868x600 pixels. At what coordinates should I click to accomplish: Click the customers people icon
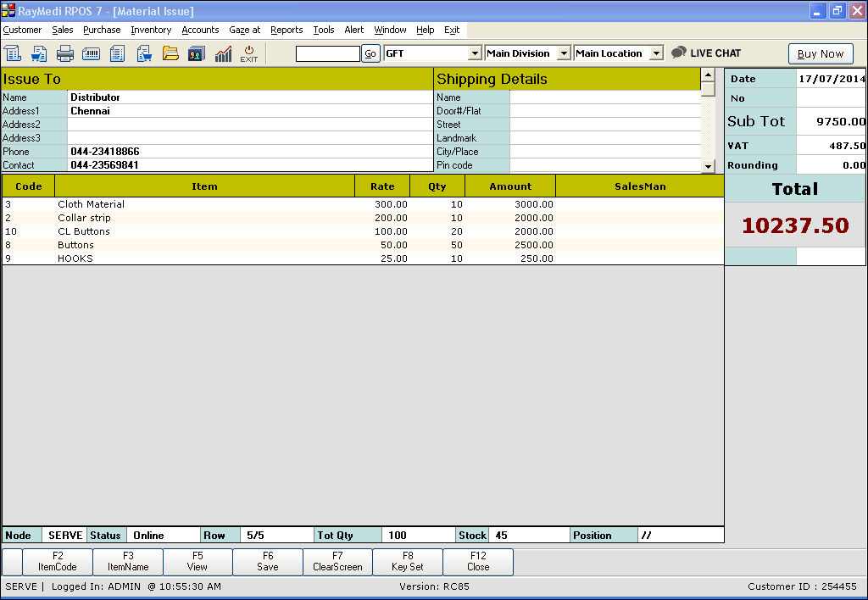(196, 53)
